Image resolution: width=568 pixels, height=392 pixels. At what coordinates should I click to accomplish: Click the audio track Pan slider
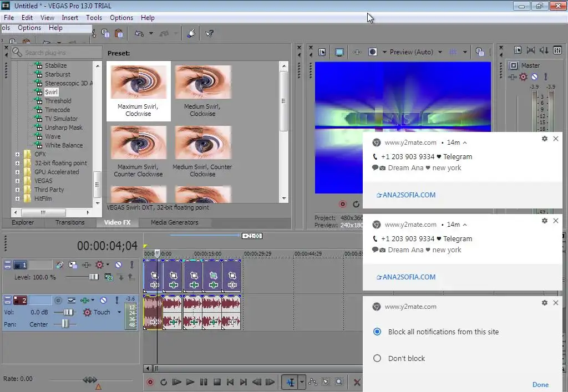coord(65,324)
